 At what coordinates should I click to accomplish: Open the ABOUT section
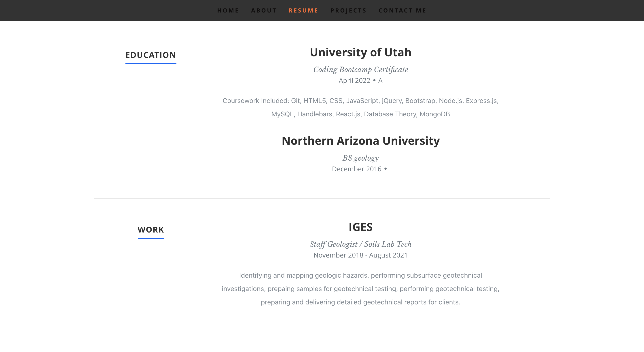click(264, 10)
